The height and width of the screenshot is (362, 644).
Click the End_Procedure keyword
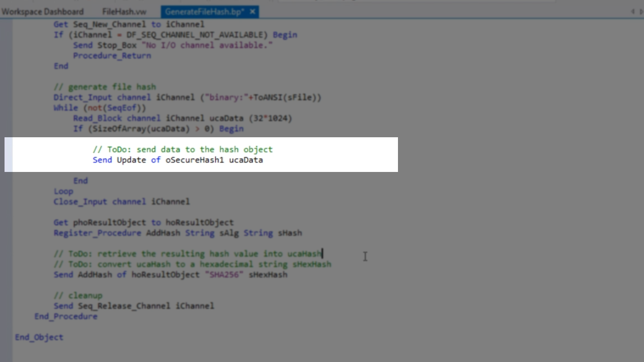point(66,316)
